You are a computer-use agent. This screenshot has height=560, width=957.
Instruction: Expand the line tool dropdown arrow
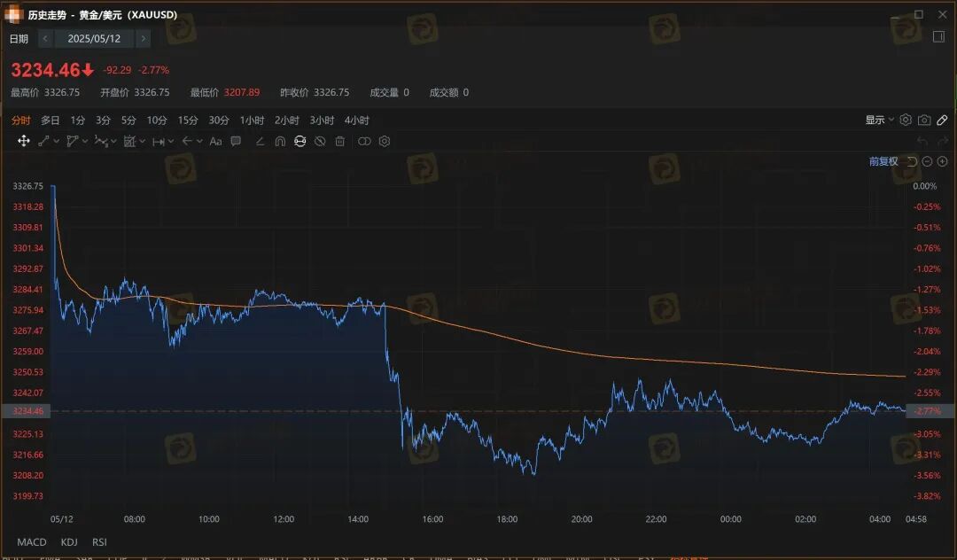(56, 141)
